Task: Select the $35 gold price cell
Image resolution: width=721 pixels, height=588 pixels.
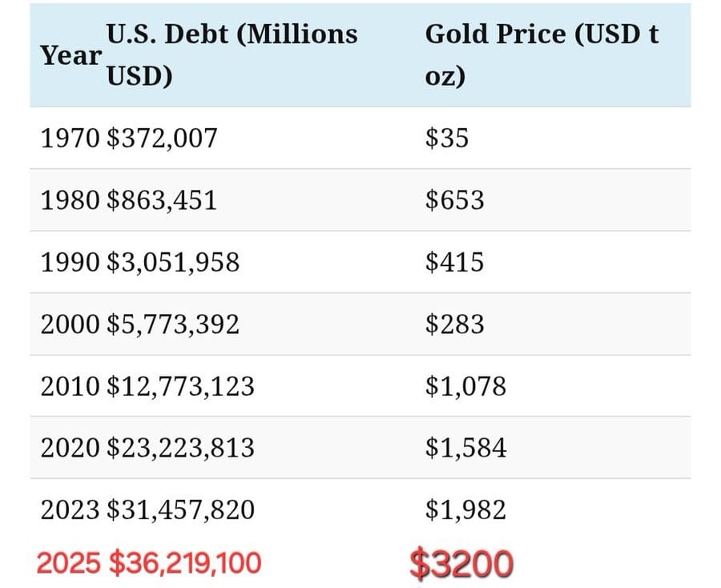Action: click(446, 138)
